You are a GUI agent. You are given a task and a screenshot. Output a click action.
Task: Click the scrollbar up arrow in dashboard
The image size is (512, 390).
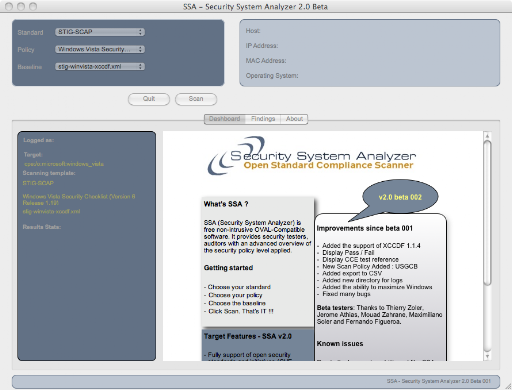[487, 136]
